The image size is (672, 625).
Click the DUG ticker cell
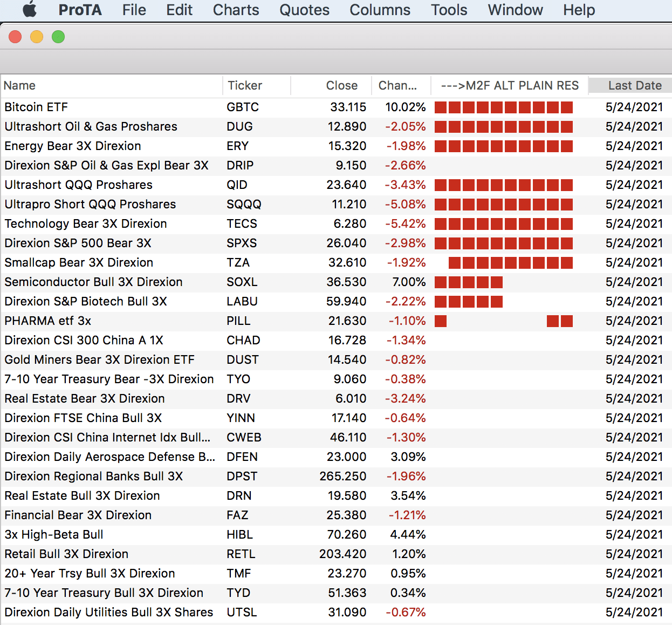point(239,126)
